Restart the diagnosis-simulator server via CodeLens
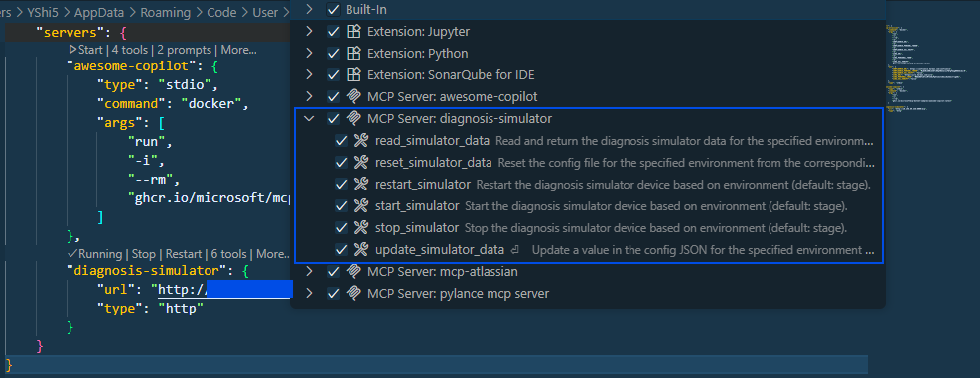Viewport: 980px width, 378px height. coord(184,254)
